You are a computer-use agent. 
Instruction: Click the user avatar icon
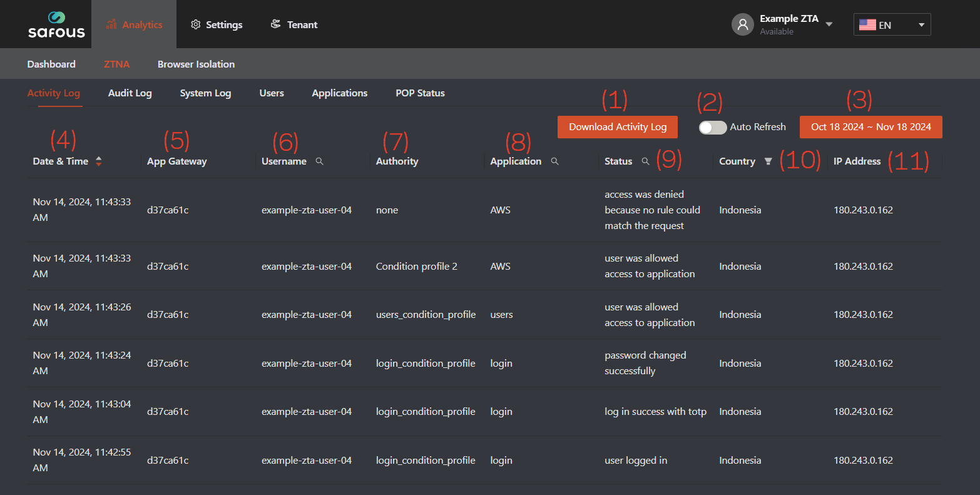pos(742,24)
